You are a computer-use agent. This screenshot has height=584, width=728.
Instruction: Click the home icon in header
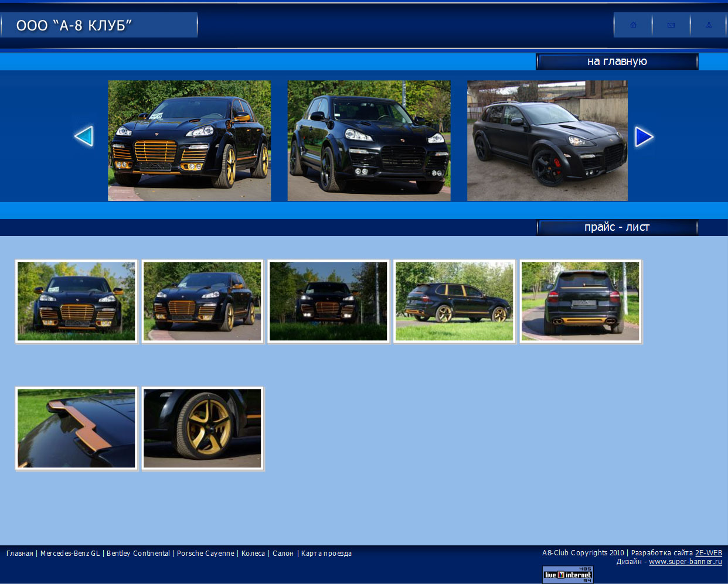click(x=633, y=25)
